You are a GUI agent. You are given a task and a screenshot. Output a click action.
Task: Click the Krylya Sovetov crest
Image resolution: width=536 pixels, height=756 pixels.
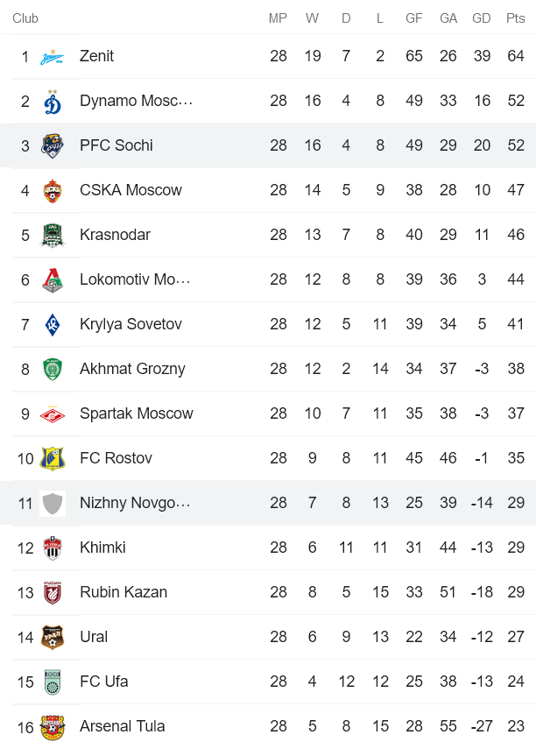coord(53,325)
